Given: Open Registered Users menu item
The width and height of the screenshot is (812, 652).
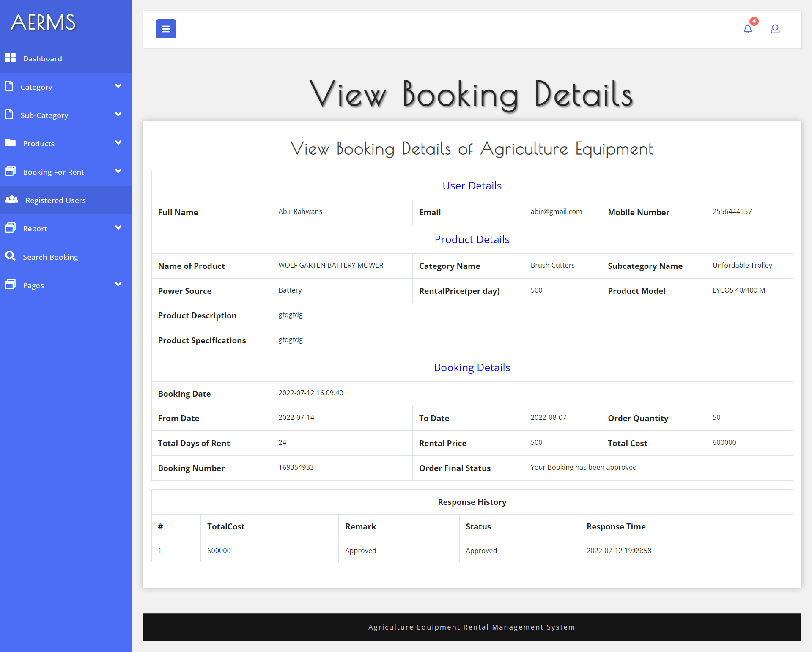Looking at the screenshot, I should pos(55,200).
